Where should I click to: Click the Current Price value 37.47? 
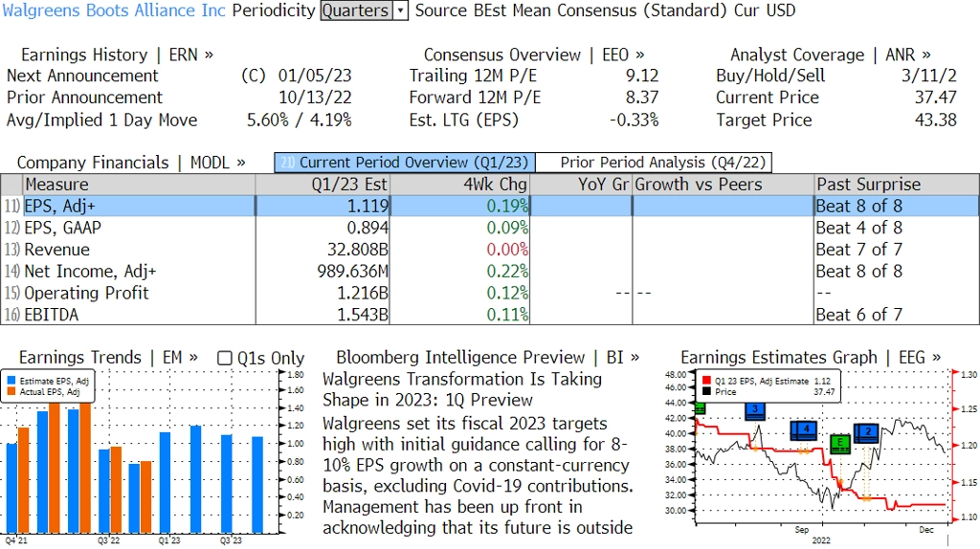tap(936, 98)
